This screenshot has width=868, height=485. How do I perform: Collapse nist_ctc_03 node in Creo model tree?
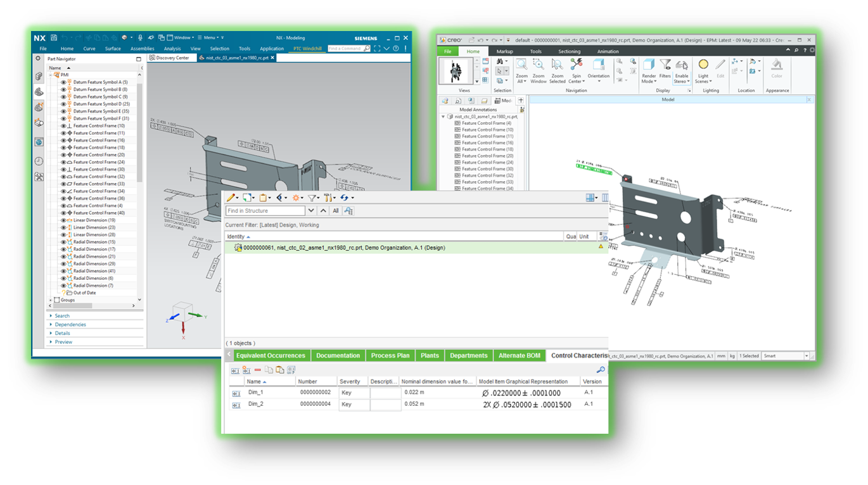tap(444, 117)
